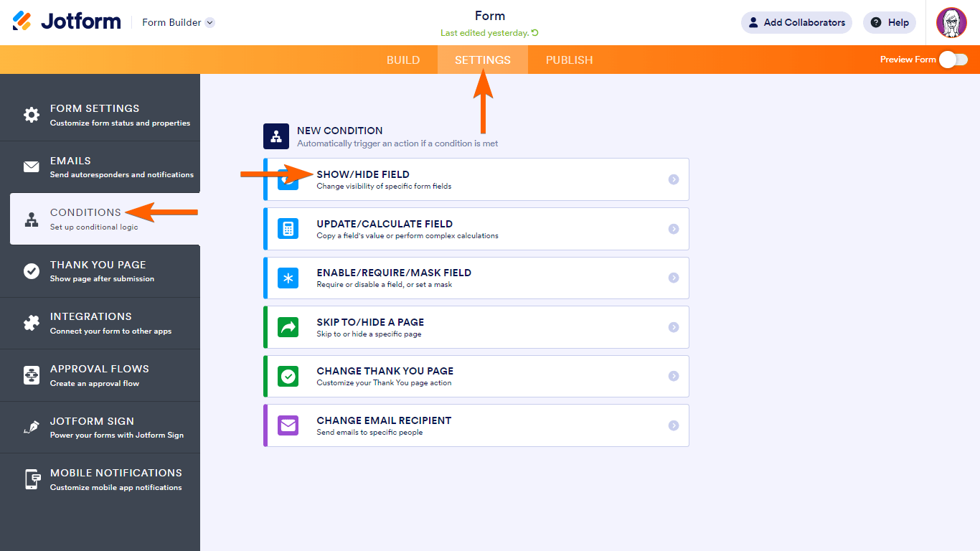
Task: Click the Form Settings gear icon
Action: pos(32,115)
